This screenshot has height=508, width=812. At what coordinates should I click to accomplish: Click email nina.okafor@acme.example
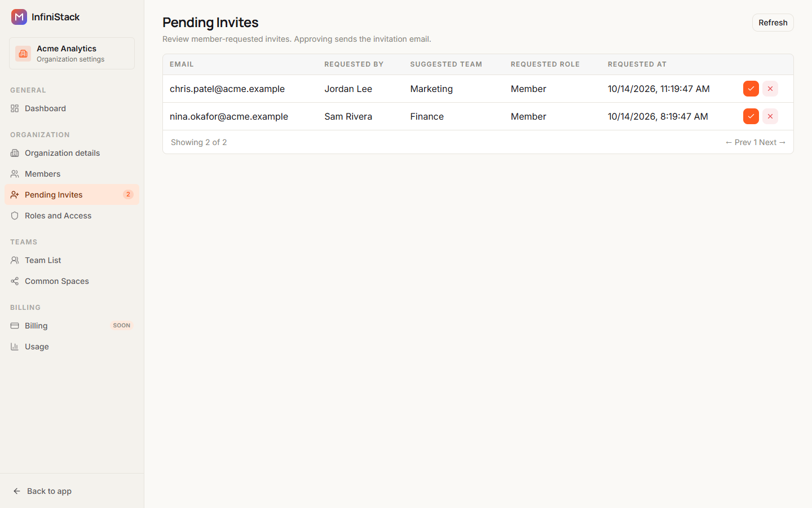click(229, 116)
